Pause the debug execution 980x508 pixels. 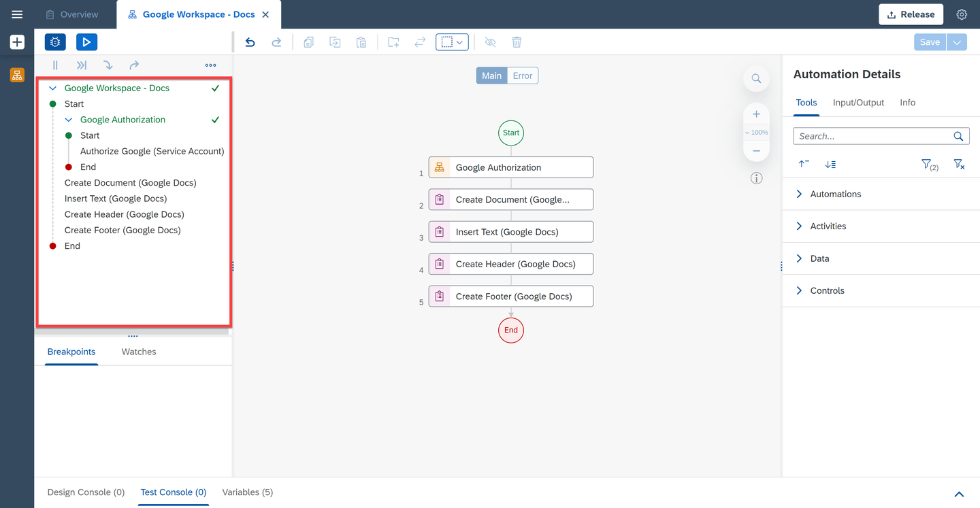pos(55,65)
